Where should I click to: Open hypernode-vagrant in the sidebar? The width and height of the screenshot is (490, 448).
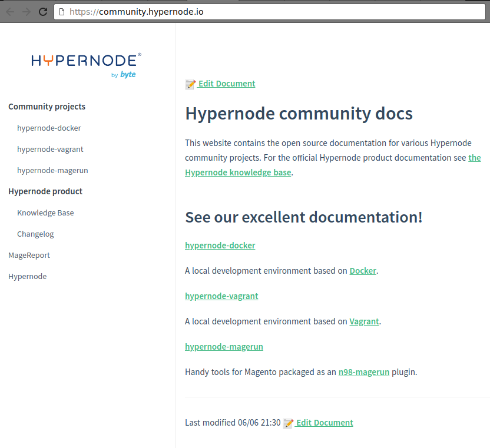[50, 150]
